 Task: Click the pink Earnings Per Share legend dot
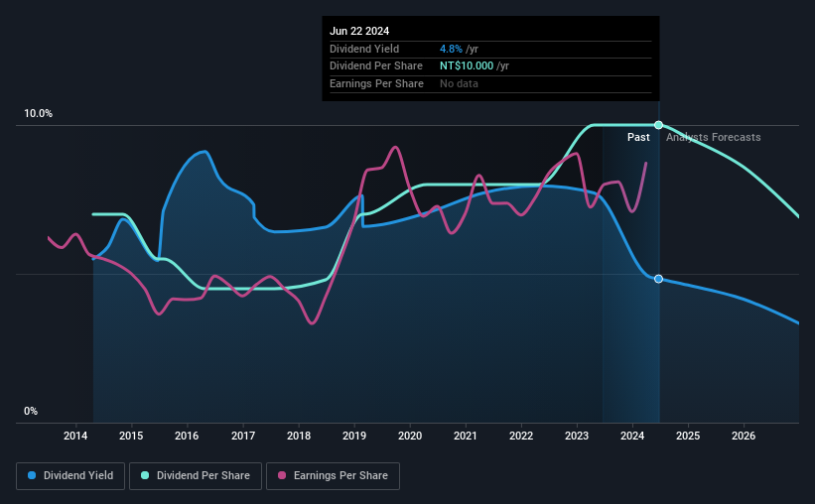click(282, 475)
